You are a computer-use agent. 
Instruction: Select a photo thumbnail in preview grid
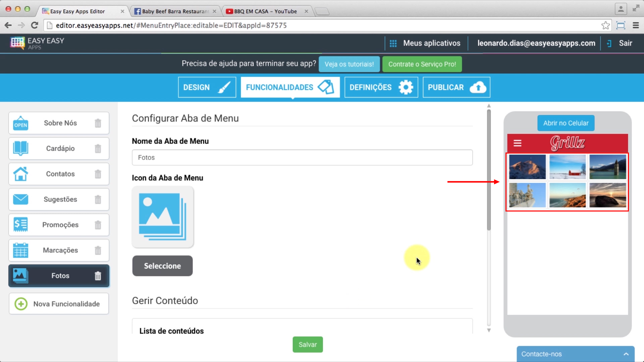[x=527, y=167]
